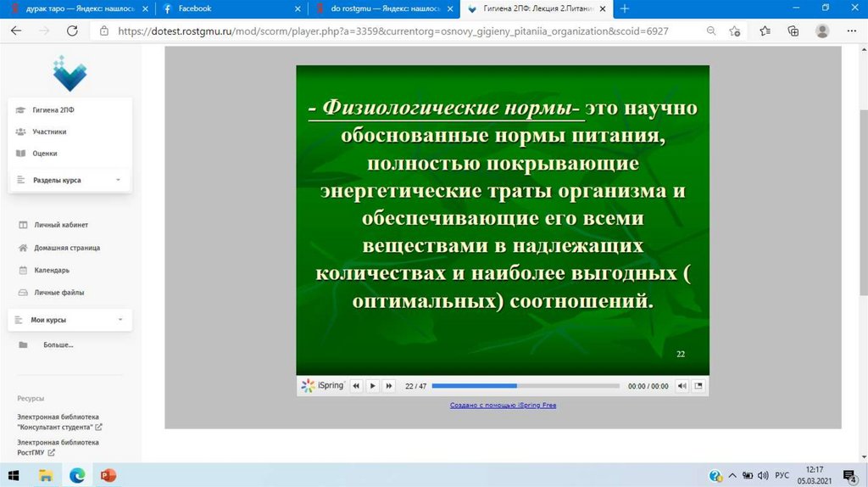Image resolution: width=868 pixels, height=487 pixels.
Task: Close the Facebook tab
Action: [x=298, y=8]
